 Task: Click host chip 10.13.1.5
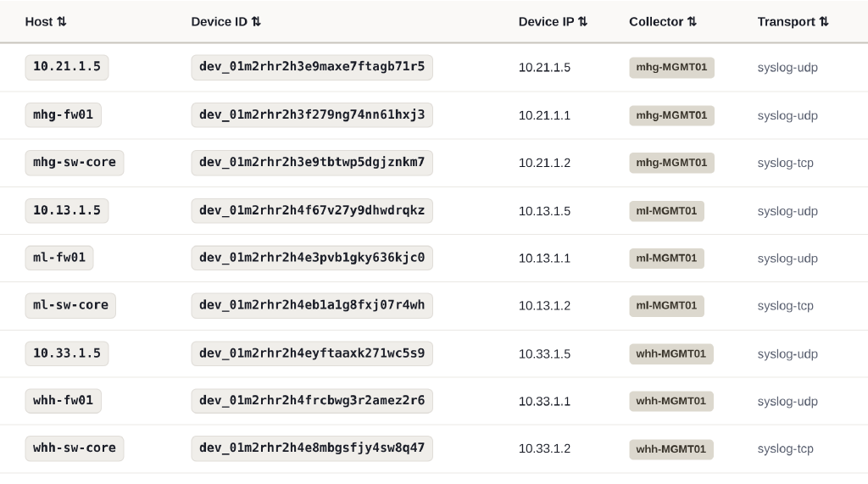67,210
